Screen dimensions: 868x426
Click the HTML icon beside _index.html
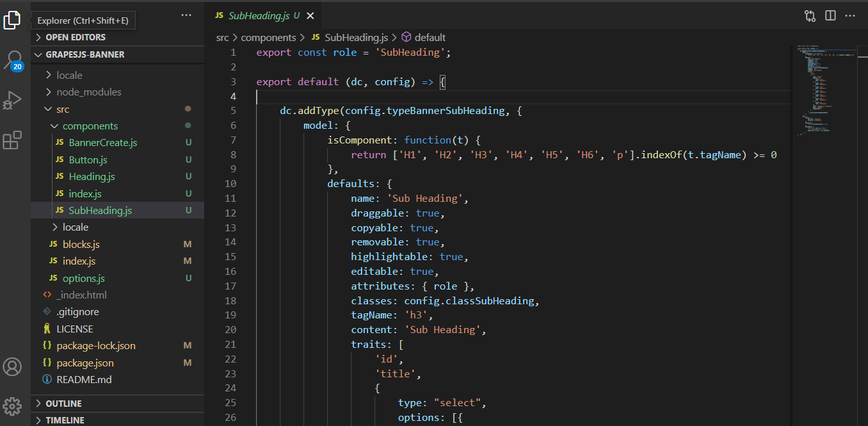pos(47,295)
